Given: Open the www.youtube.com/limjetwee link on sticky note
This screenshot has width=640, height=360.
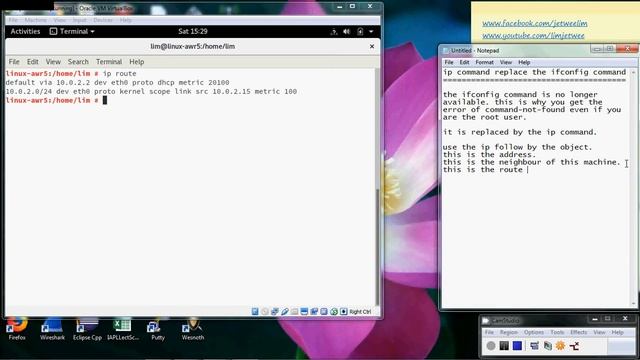Looking at the screenshot, I should 533,36.
